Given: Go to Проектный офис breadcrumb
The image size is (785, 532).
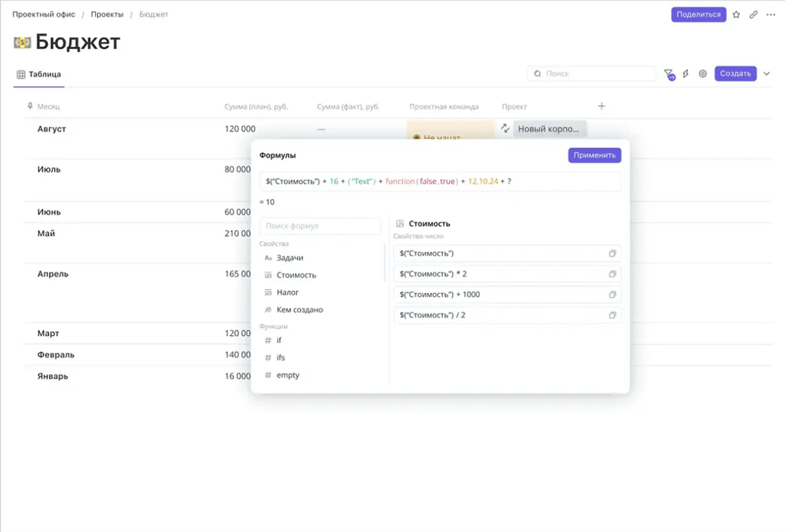Looking at the screenshot, I should (x=44, y=15).
